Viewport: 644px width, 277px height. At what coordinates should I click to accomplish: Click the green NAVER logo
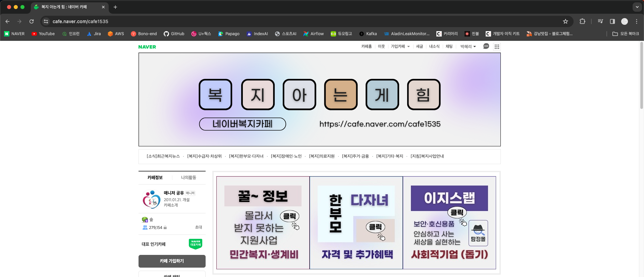click(147, 47)
